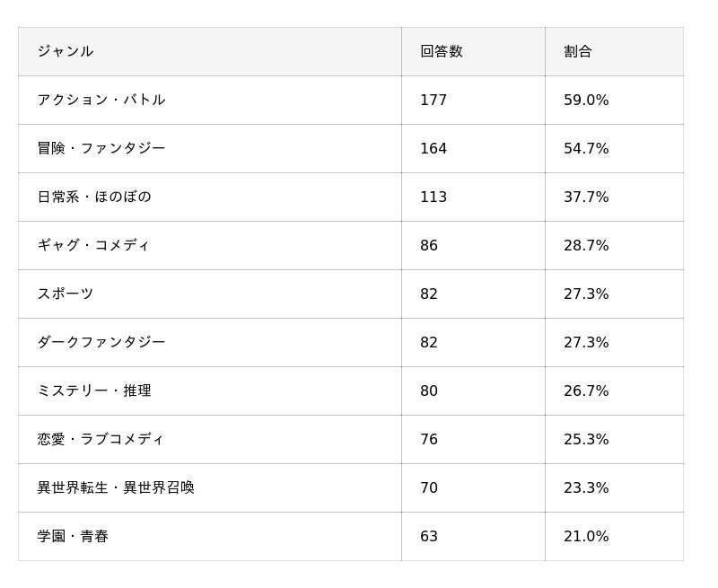The width and height of the screenshot is (718, 588).
Task: Click the response count 164
Action: pyautogui.click(x=433, y=148)
